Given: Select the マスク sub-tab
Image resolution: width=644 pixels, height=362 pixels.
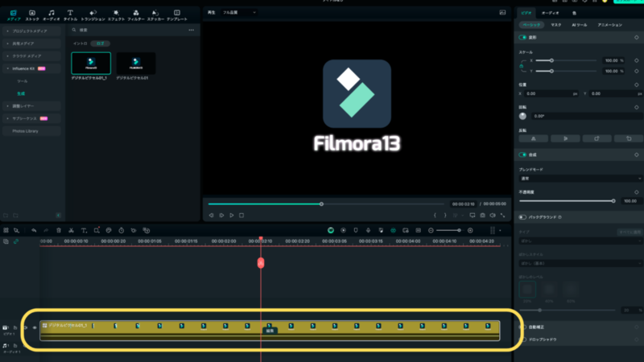Looking at the screenshot, I should (556, 25).
